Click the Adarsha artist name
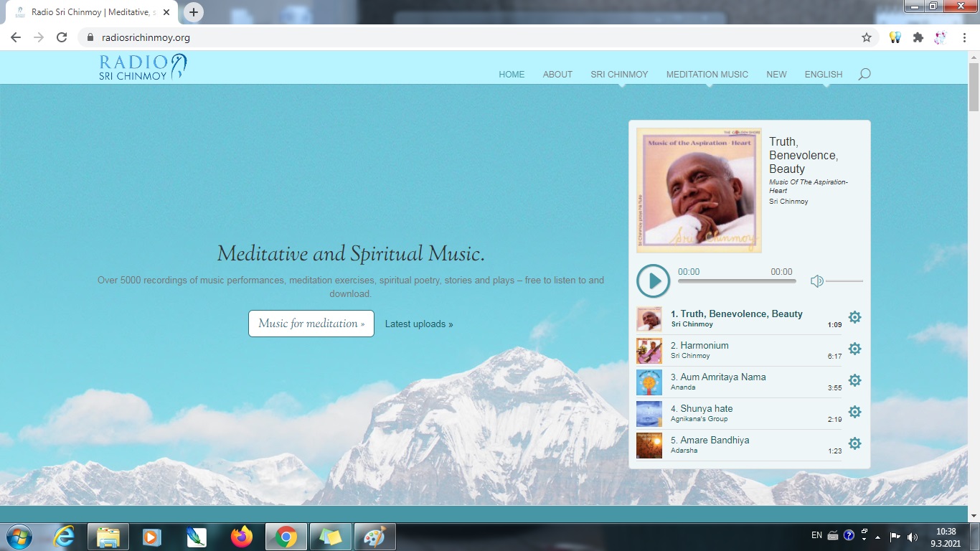 tap(684, 451)
